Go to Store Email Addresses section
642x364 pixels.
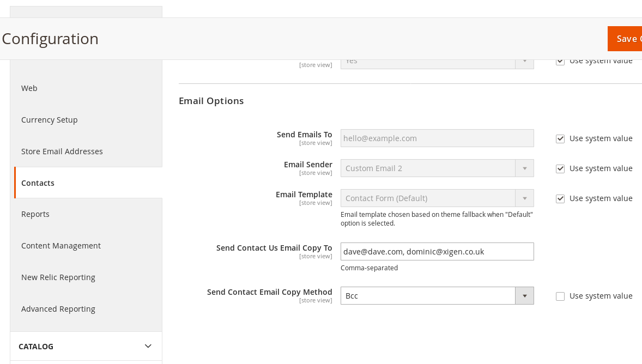point(62,151)
